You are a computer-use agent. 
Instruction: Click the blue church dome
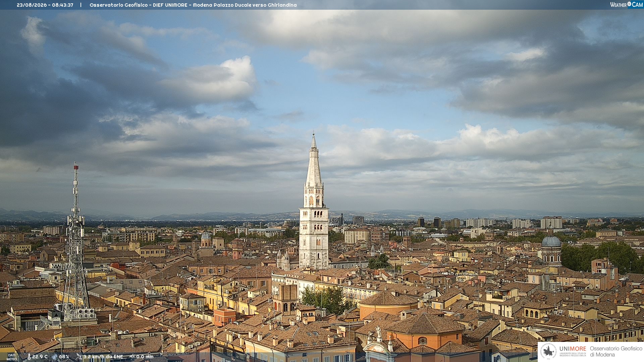(x=551, y=241)
